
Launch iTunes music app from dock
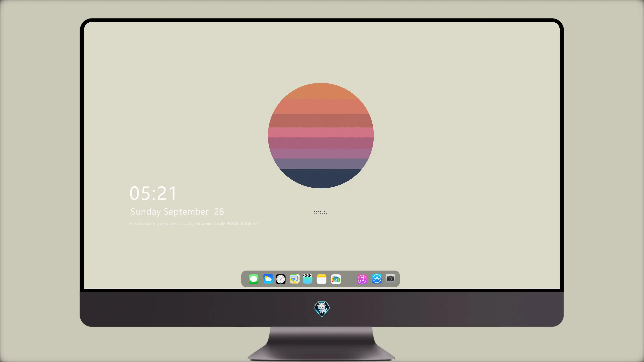[362, 279]
